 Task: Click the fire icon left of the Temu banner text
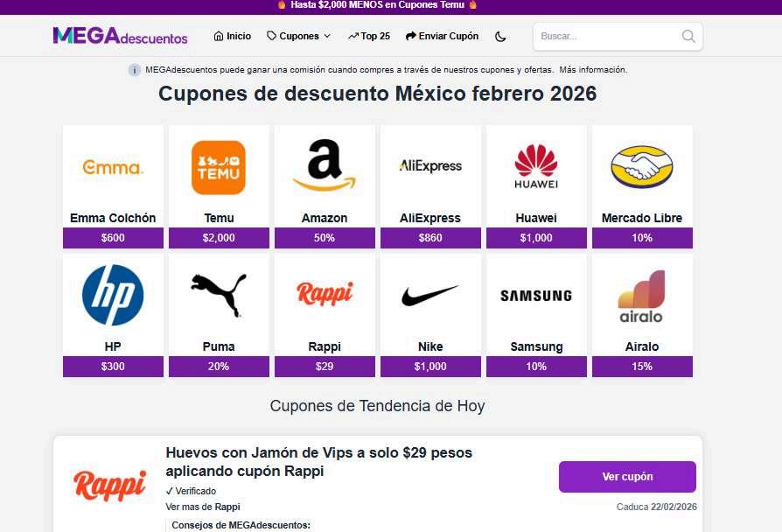(x=282, y=5)
